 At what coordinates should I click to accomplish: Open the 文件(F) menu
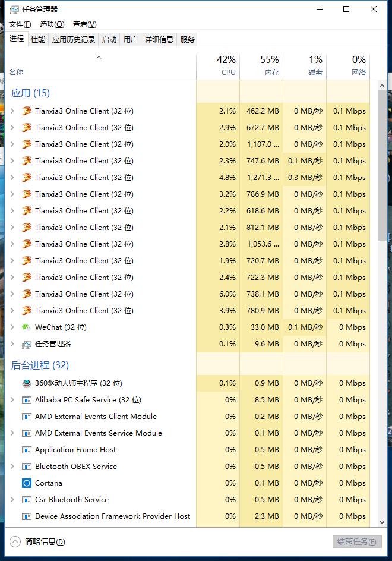pyautogui.click(x=20, y=24)
